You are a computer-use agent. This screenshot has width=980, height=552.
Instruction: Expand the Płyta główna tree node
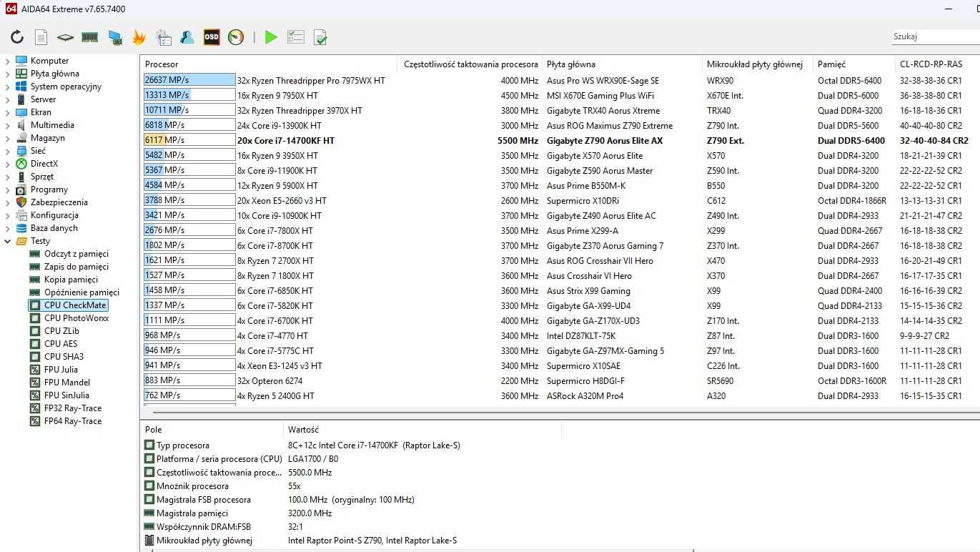[x=8, y=74]
